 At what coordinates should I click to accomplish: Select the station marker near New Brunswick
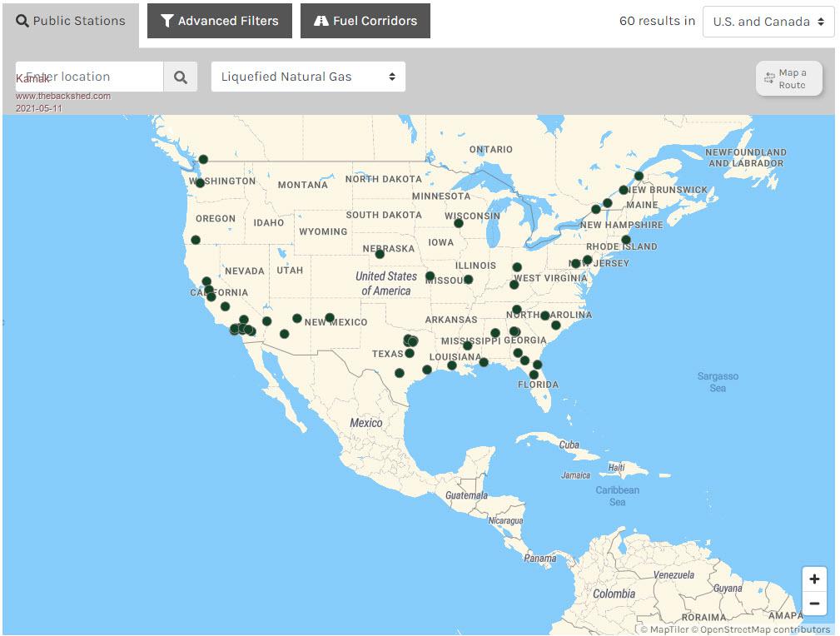(639, 176)
